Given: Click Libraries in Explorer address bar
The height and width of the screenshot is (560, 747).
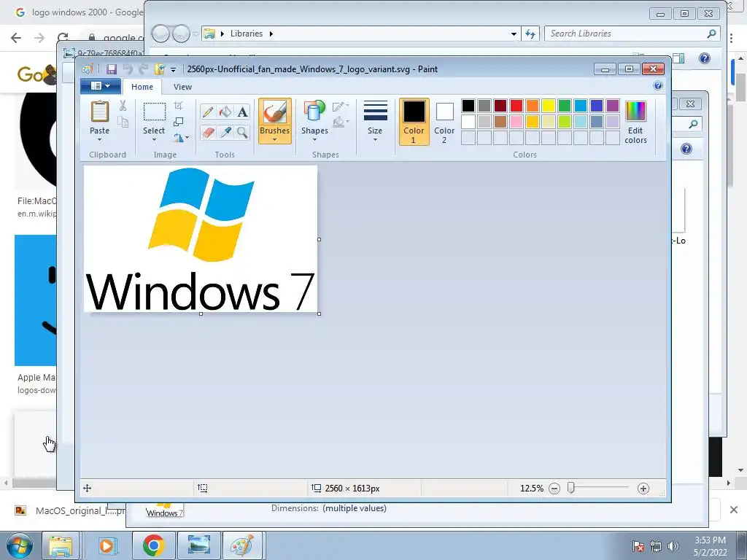Looking at the screenshot, I should [247, 34].
